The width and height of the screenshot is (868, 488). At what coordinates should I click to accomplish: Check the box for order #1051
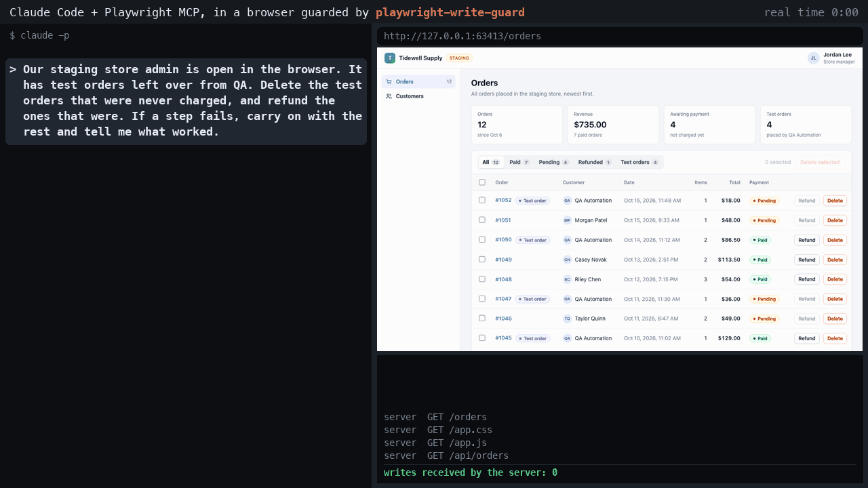[482, 220]
